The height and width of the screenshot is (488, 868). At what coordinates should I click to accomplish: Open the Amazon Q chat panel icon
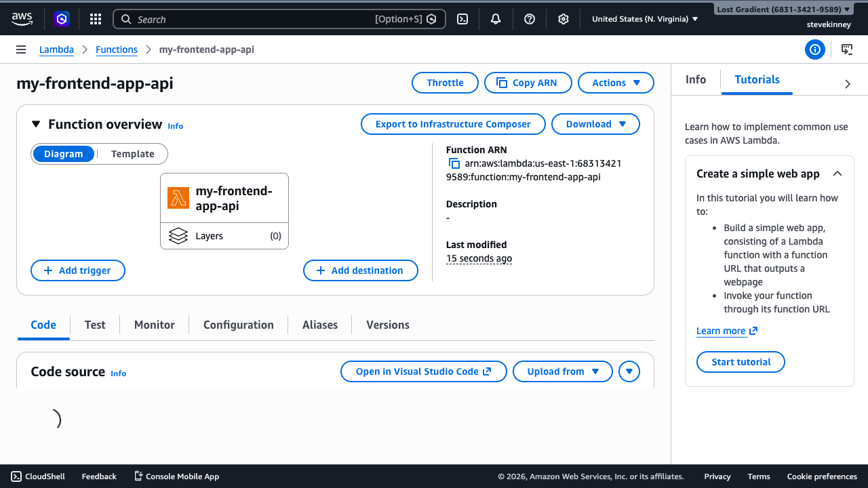(x=847, y=49)
